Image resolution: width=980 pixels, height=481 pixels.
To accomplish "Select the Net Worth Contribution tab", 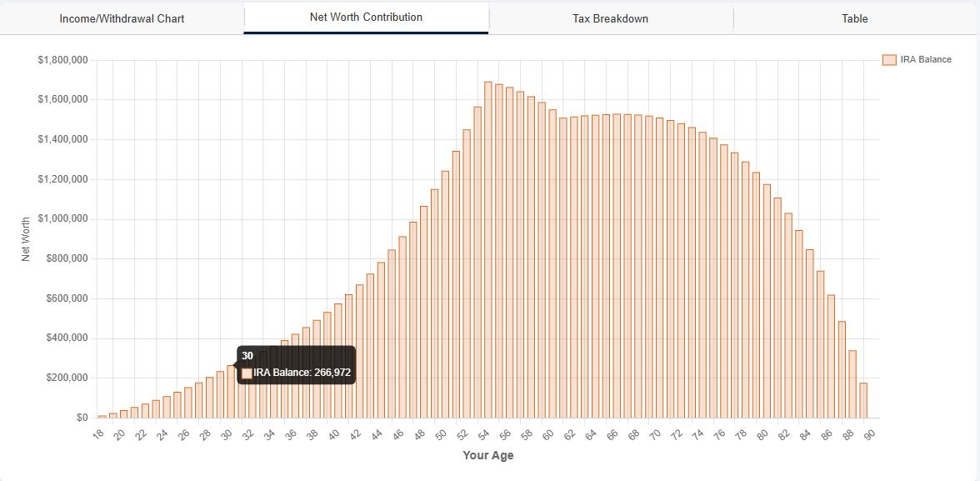I will click(367, 18).
